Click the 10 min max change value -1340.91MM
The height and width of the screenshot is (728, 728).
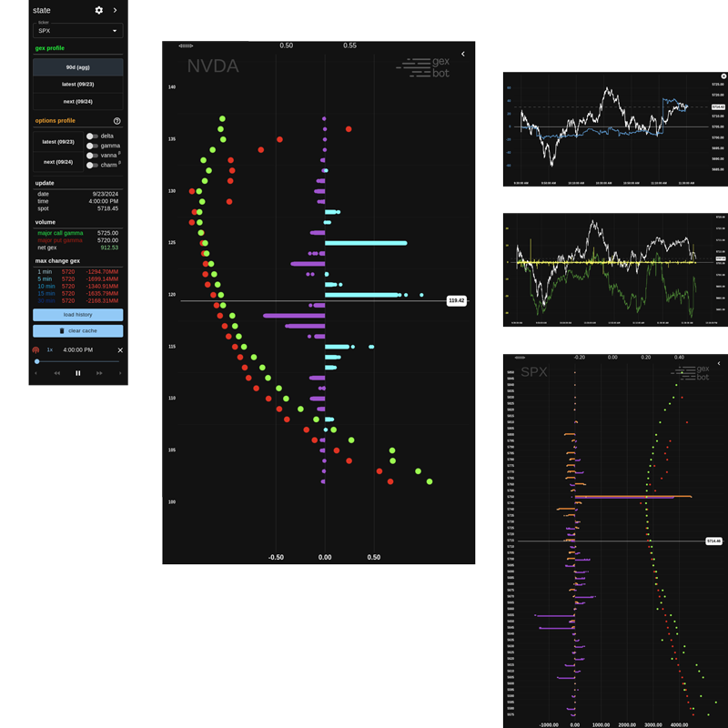(102, 287)
